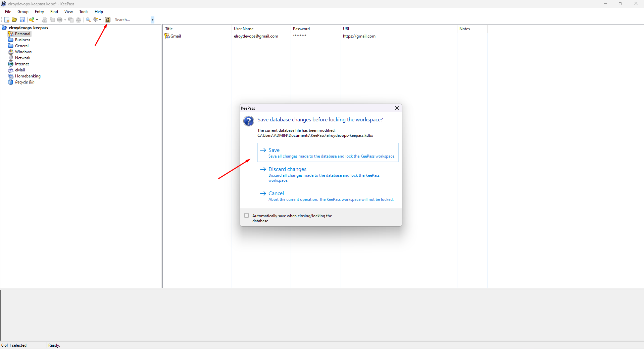Select the General group folder
Viewport: 644px width, 349px height.
(22, 46)
